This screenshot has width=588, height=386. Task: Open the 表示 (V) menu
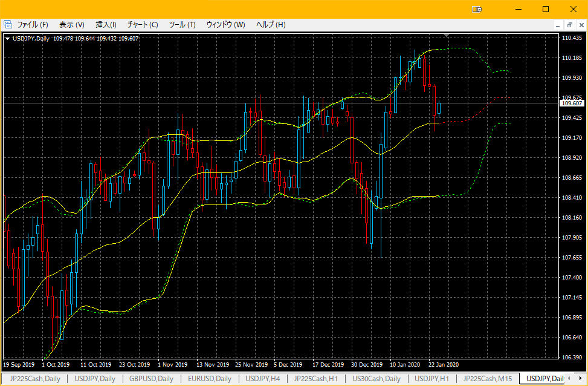72,25
